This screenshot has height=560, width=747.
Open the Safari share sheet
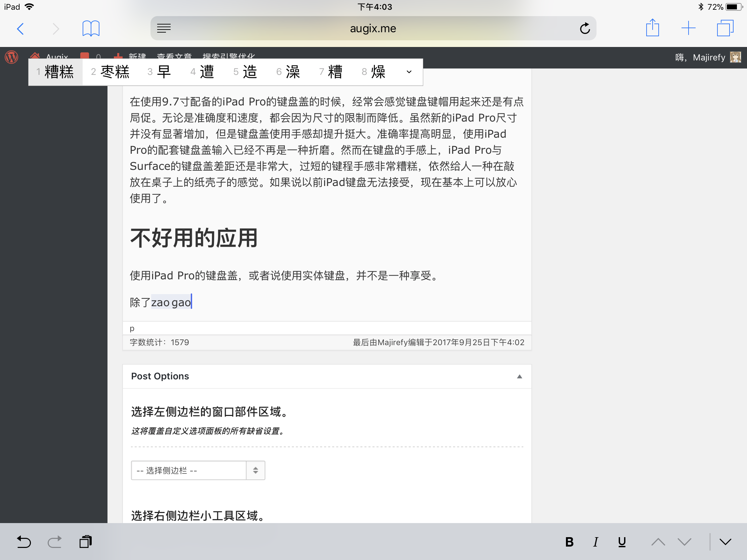(652, 28)
